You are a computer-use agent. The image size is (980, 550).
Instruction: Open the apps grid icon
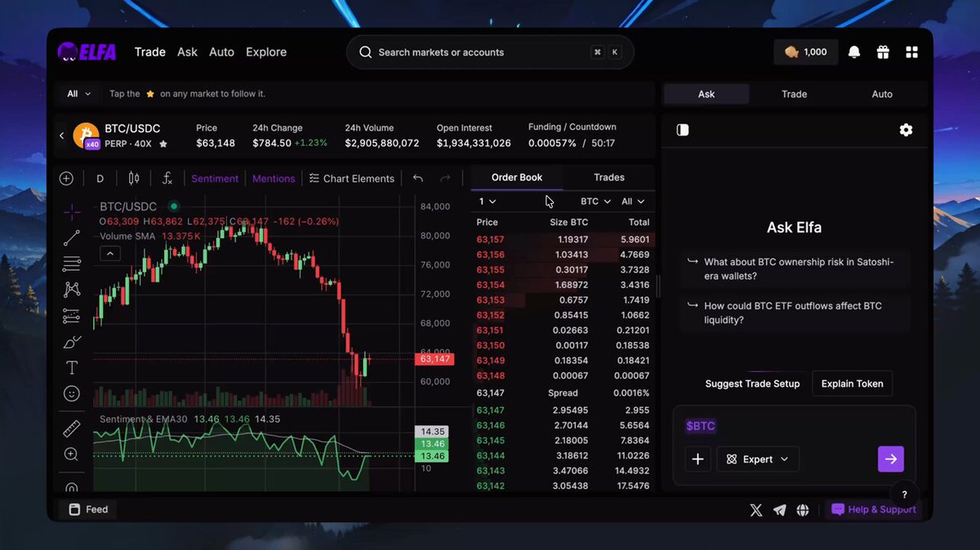point(911,52)
